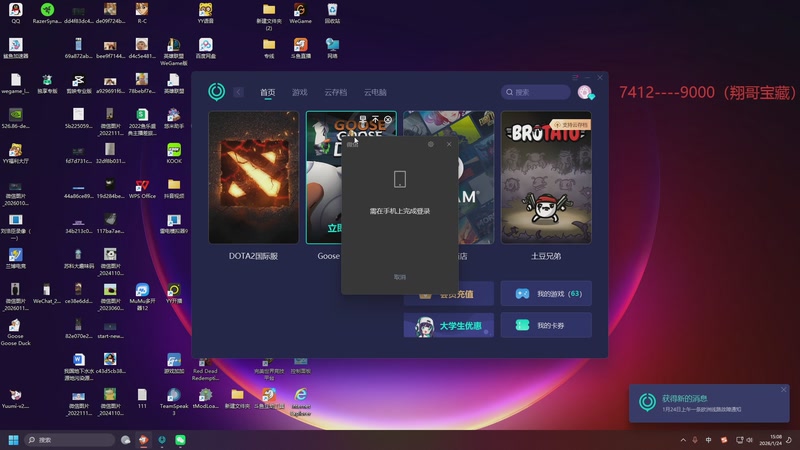This screenshot has width=800, height=450.
Task: Click the settings dot in login dialog
Action: pos(431,144)
